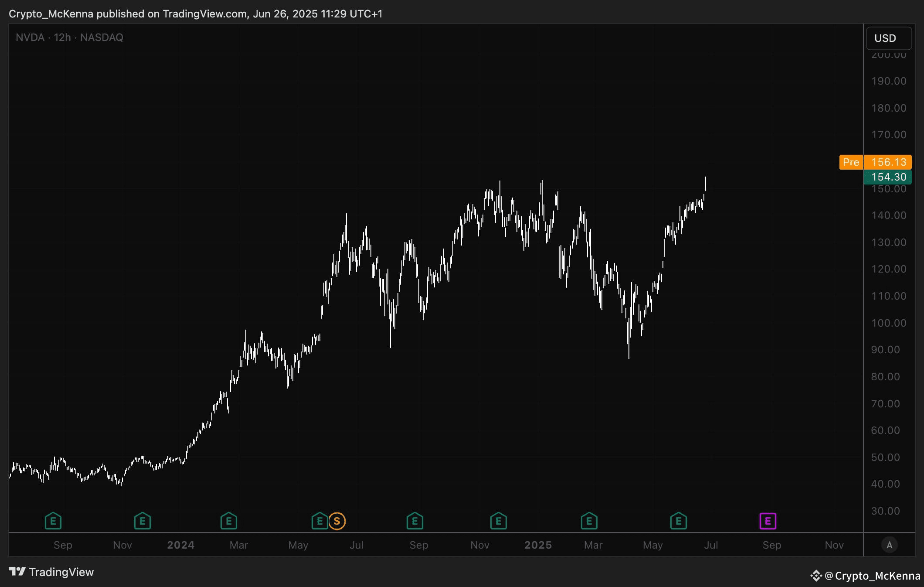Viewport: 924px width, 587px height.
Task: Click the 170.00 price level label
Action: tap(889, 135)
